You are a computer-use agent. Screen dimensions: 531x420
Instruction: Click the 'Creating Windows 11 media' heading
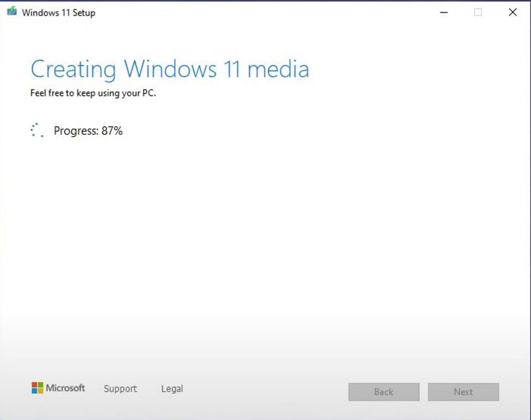pos(170,69)
